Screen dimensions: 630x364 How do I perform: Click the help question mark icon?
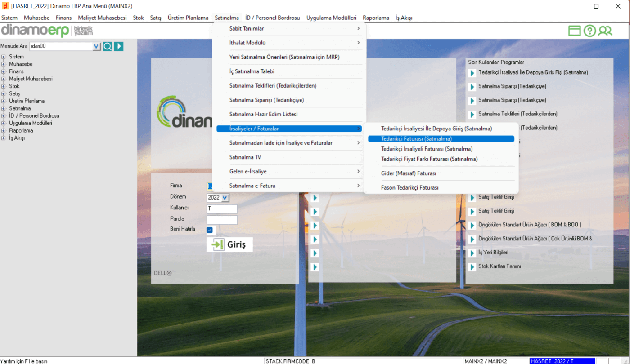[590, 31]
